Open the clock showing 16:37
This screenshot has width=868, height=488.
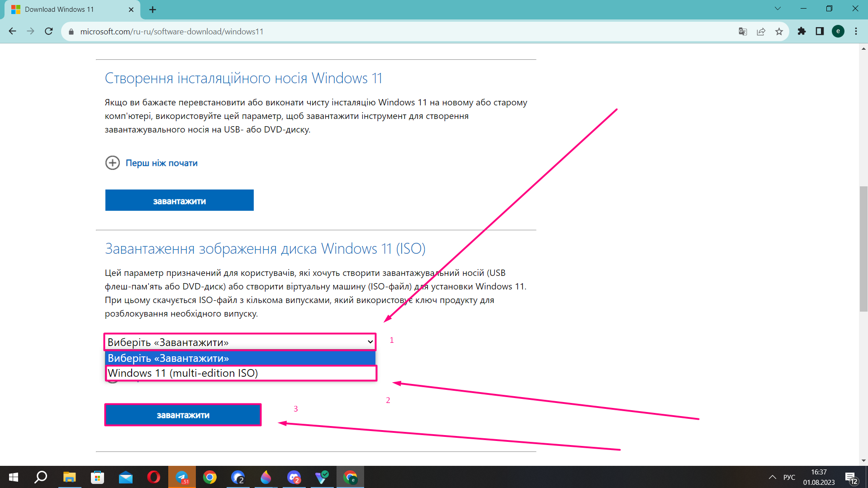click(819, 477)
